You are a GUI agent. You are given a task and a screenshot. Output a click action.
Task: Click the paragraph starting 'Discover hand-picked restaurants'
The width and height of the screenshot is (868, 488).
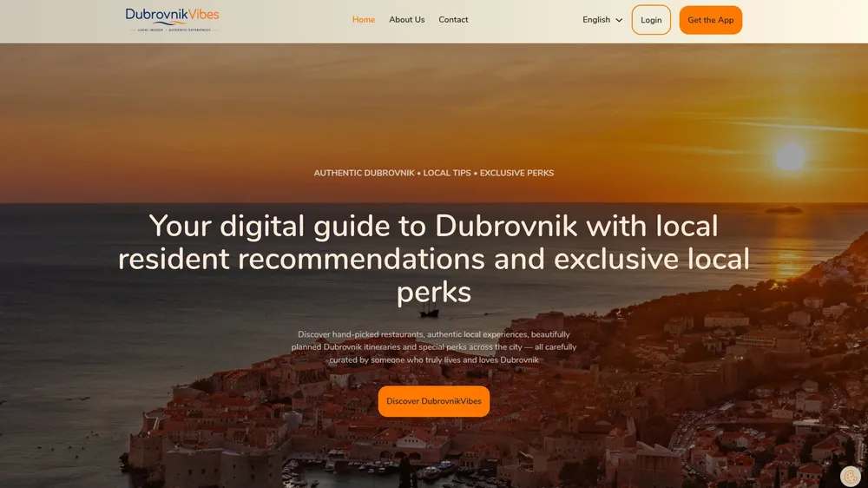(434, 347)
